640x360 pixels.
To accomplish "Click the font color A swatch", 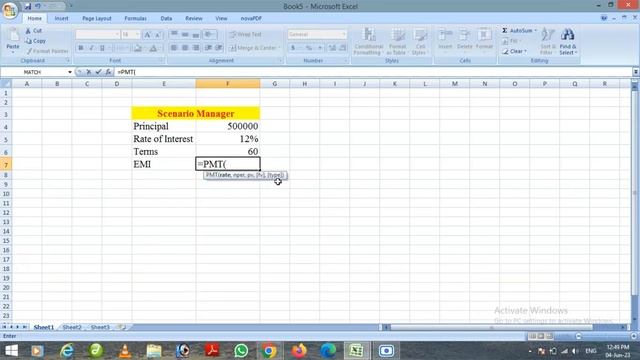I will click(153, 48).
